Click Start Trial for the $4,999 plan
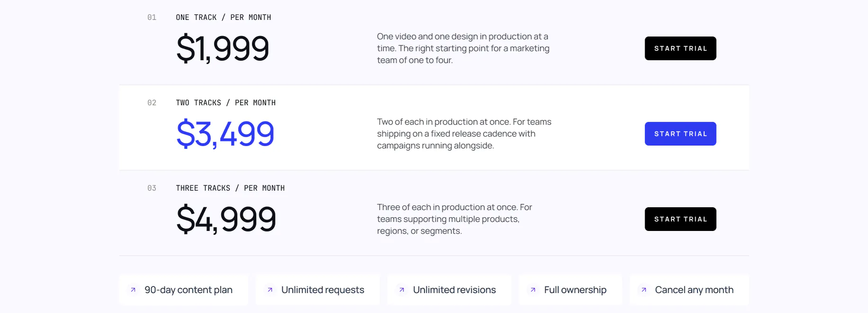The image size is (868, 313). 680,219
